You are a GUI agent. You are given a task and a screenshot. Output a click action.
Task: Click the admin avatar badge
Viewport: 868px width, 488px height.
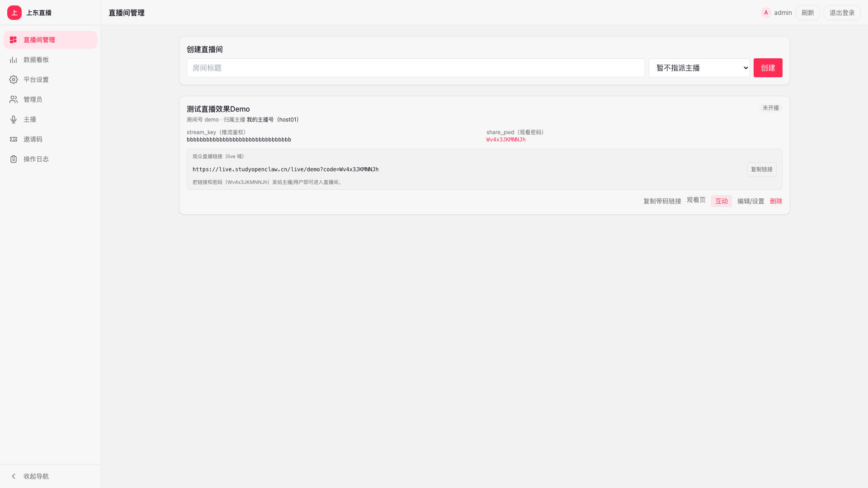766,13
